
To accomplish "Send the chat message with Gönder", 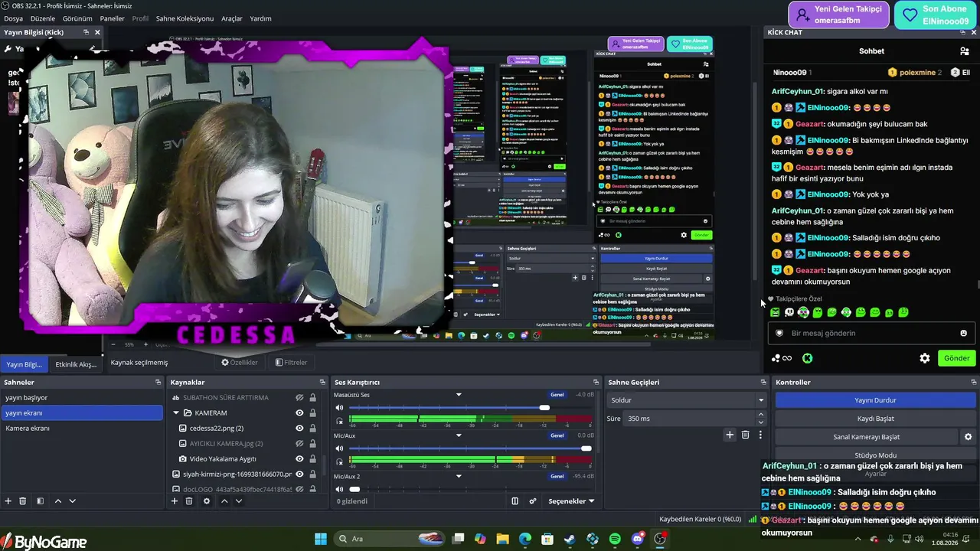I will (956, 358).
